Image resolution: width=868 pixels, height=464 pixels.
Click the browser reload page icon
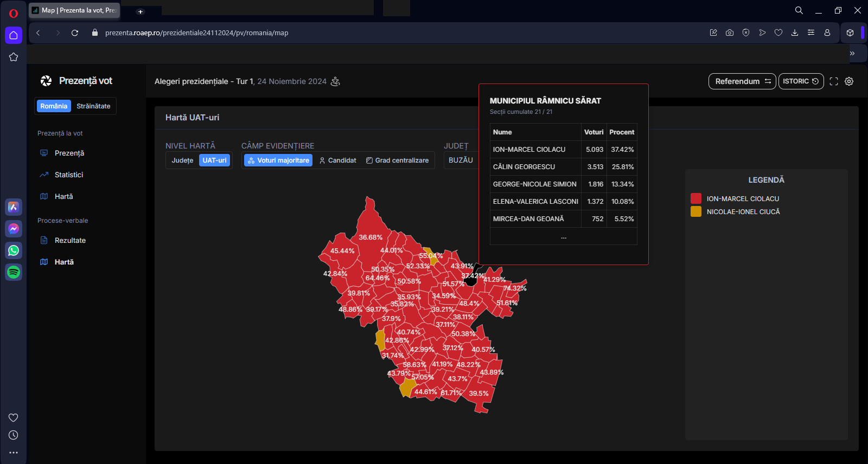click(x=75, y=33)
